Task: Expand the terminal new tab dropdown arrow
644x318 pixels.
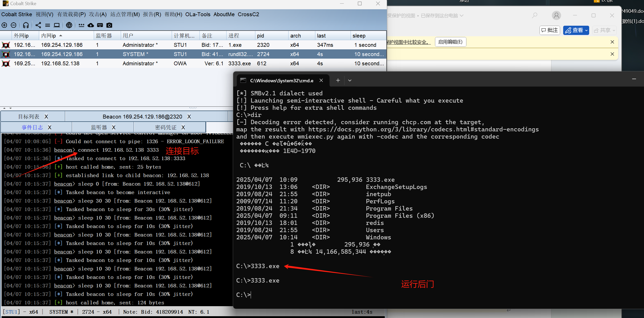Action: (x=350, y=80)
